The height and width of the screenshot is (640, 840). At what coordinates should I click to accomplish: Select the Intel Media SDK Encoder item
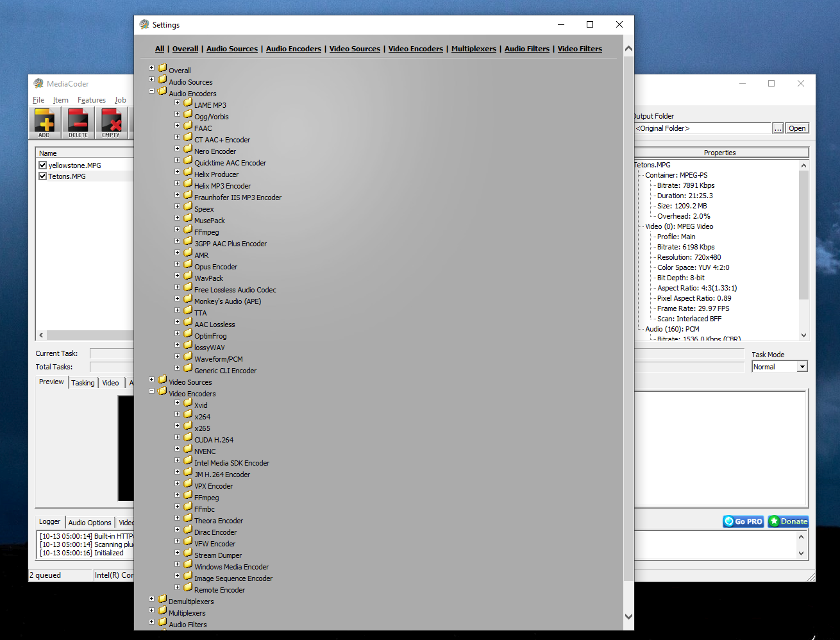[231, 463]
